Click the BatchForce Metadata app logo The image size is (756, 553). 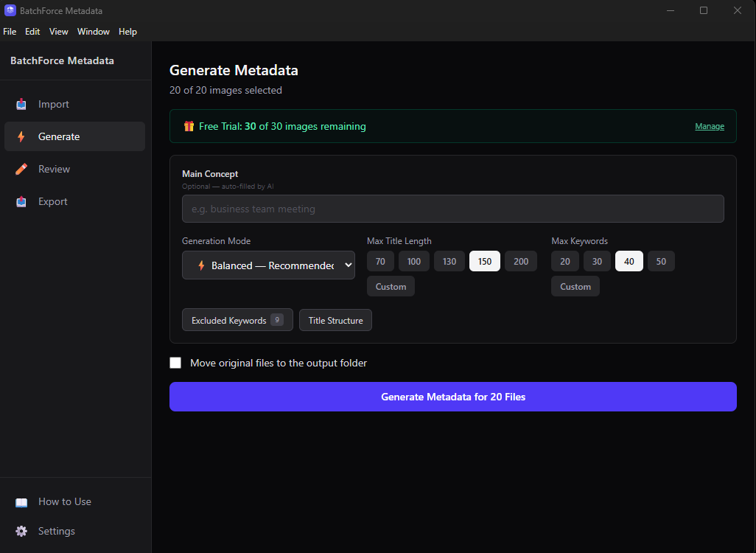pos(10,10)
